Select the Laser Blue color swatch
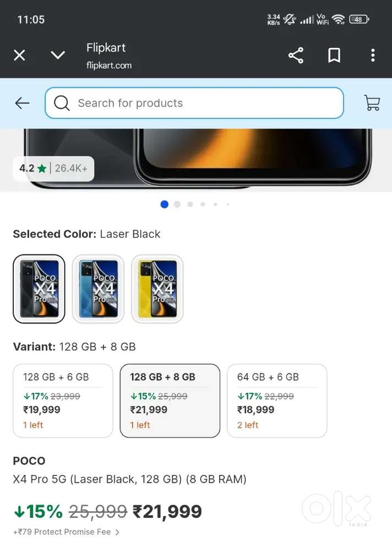Image resolution: width=392 pixels, height=551 pixels. pyautogui.click(x=98, y=288)
